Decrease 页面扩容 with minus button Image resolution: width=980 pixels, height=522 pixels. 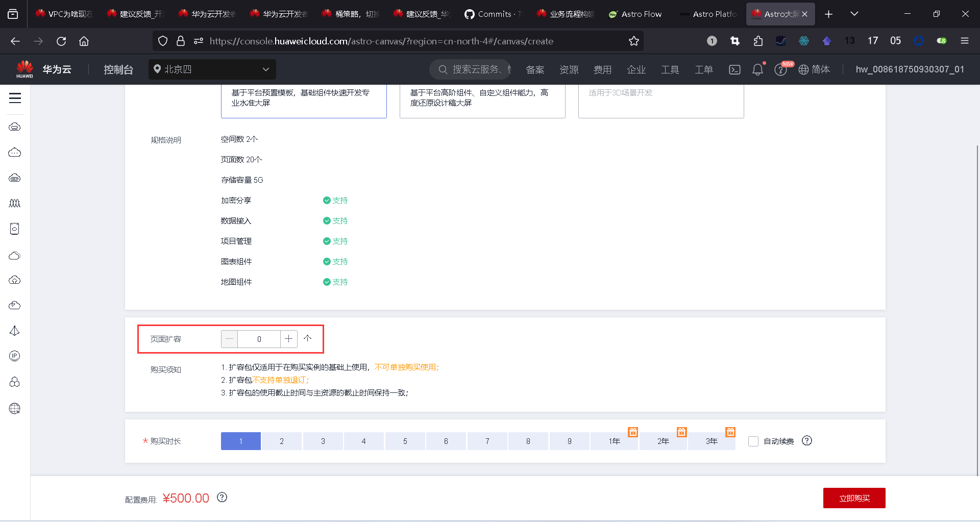[x=229, y=339]
